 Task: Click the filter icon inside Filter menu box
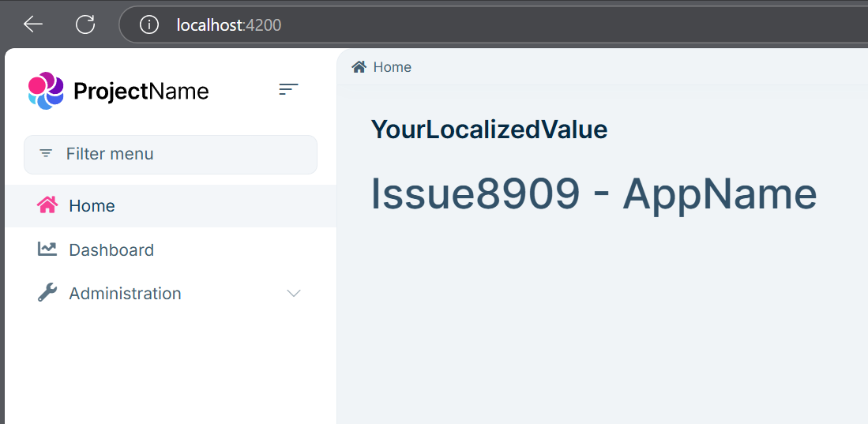pos(47,154)
